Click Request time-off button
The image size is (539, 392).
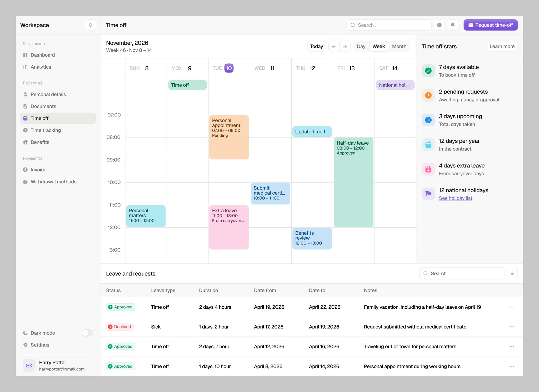click(491, 25)
